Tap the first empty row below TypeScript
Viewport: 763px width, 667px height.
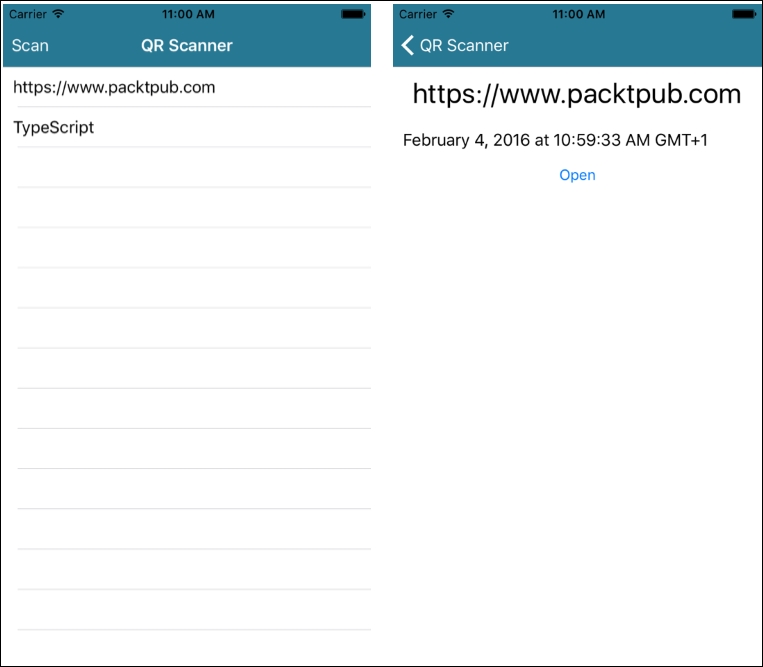point(190,167)
